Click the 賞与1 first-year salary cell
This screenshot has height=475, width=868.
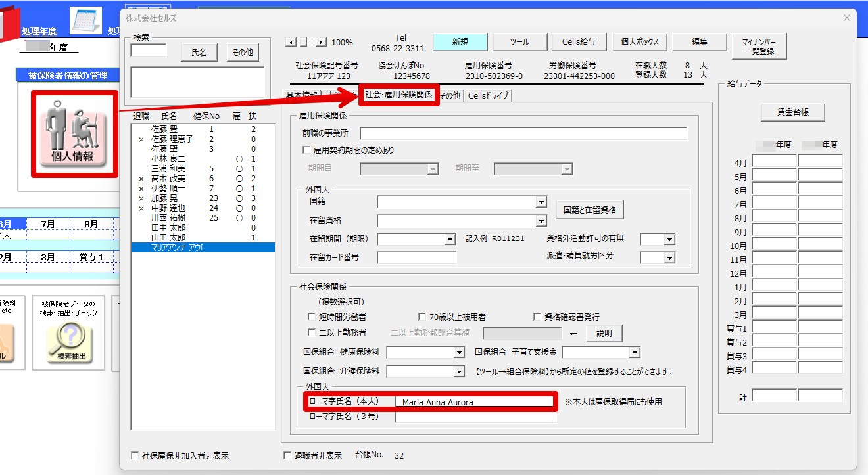tap(775, 327)
